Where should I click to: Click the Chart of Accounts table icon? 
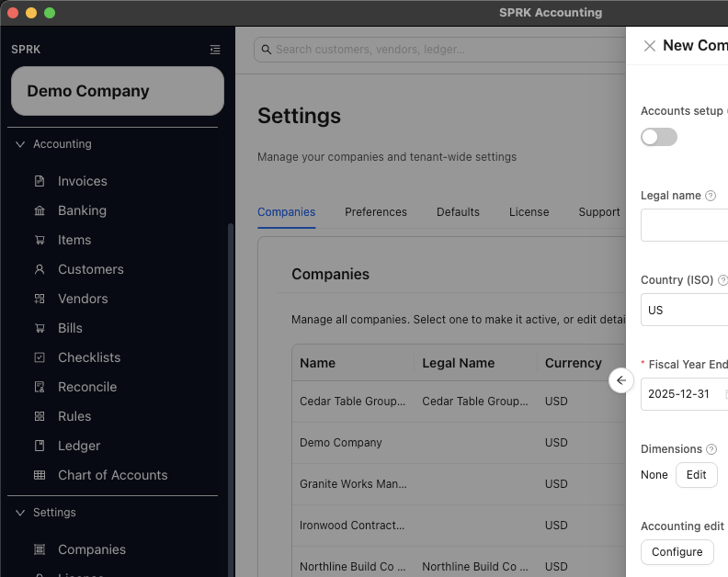pyautogui.click(x=40, y=475)
